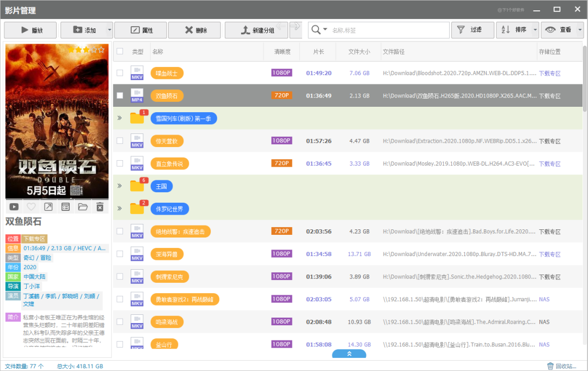Image resolution: width=588 pixels, height=371 pixels.
Task: Click the 清晰度 column header
Action: click(x=282, y=52)
